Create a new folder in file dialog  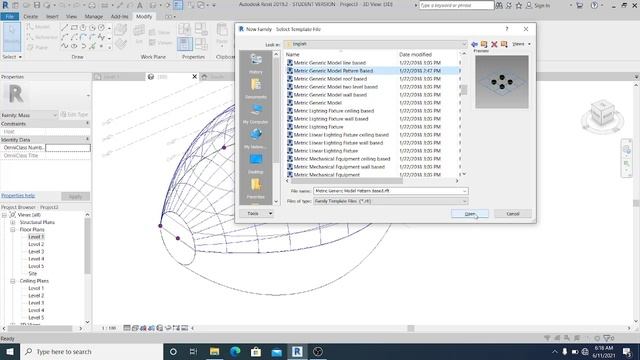[x=504, y=44]
